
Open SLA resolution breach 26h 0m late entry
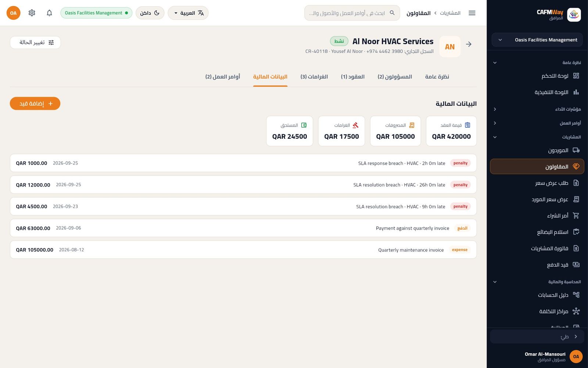[243, 185]
